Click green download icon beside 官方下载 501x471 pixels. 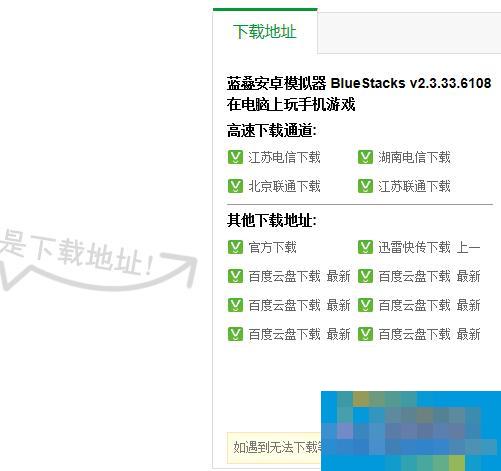(235, 247)
